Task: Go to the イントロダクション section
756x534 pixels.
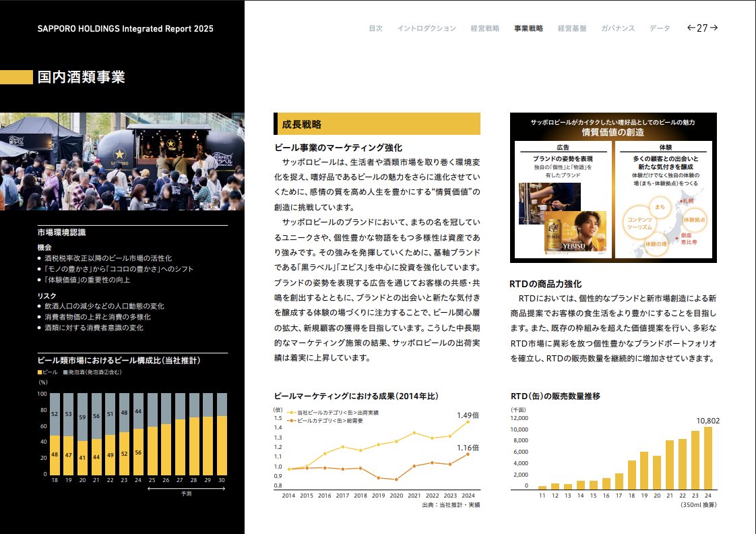Action: point(426,29)
